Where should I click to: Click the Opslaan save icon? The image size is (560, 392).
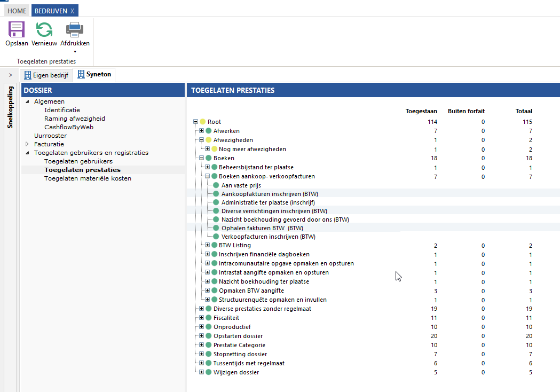point(17,29)
